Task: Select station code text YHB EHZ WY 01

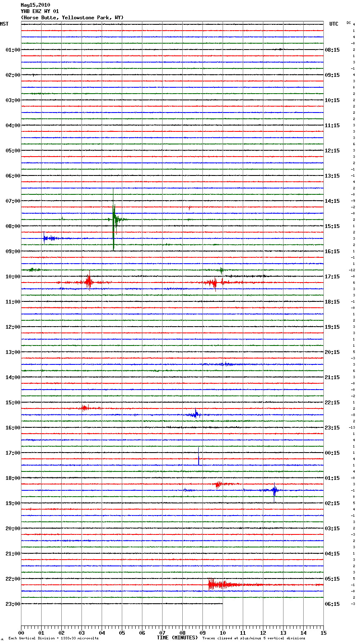Action: pyautogui.click(x=40, y=11)
